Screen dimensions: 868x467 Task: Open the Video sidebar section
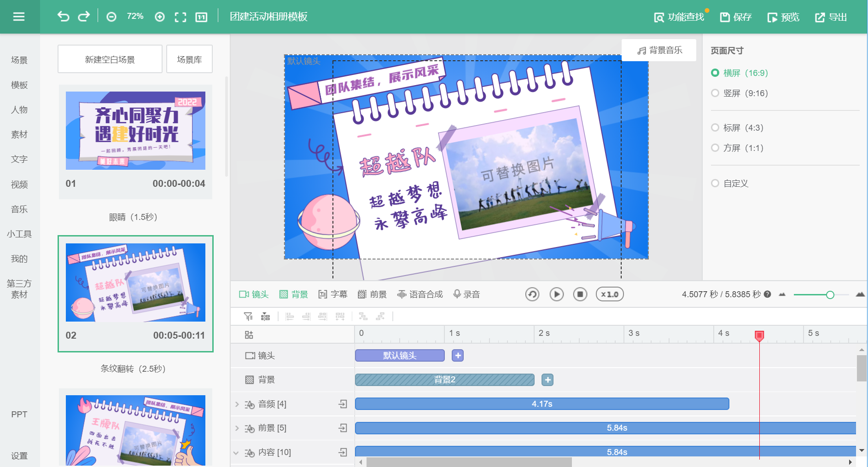tap(19, 184)
